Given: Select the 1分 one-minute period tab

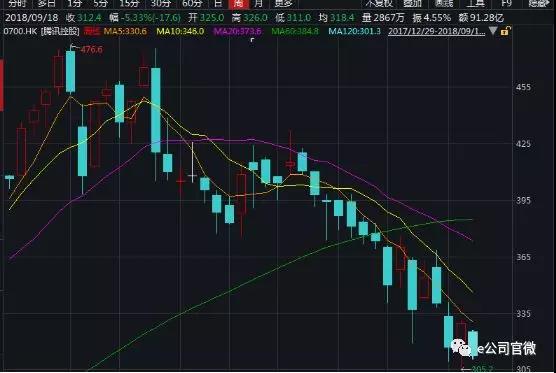Looking at the screenshot, I should click(74, 3).
